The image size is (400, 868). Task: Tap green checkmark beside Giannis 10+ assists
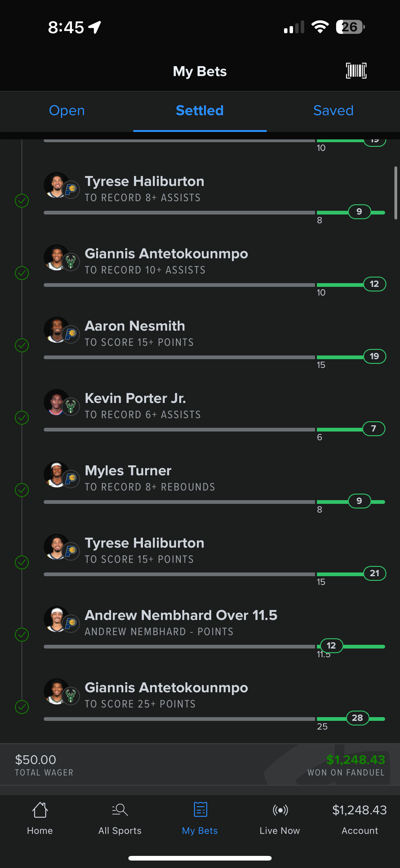(22, 273)
